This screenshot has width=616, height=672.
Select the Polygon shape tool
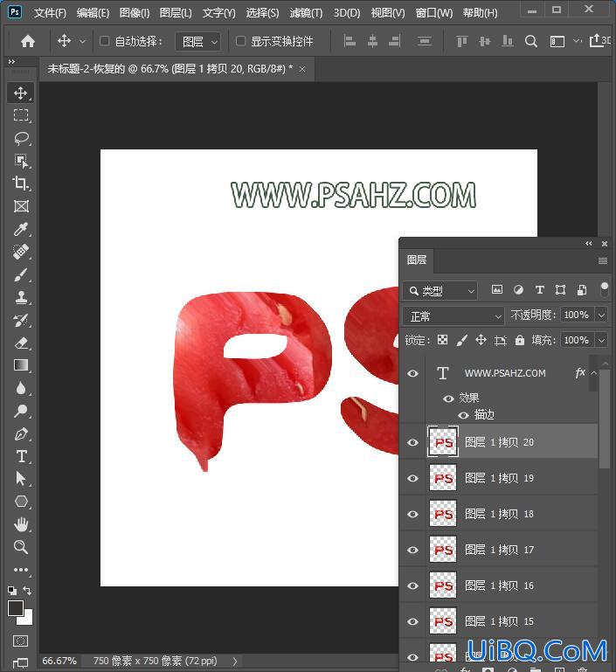pos(21,502)
